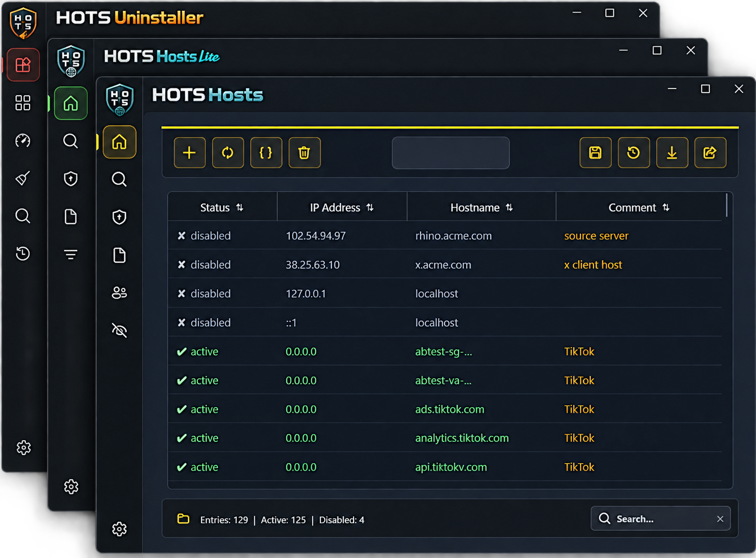Click the history restore icon in HOTS Hosts toolbar
756x558 pixels.
pyautogui.click(x=634, y=153)
